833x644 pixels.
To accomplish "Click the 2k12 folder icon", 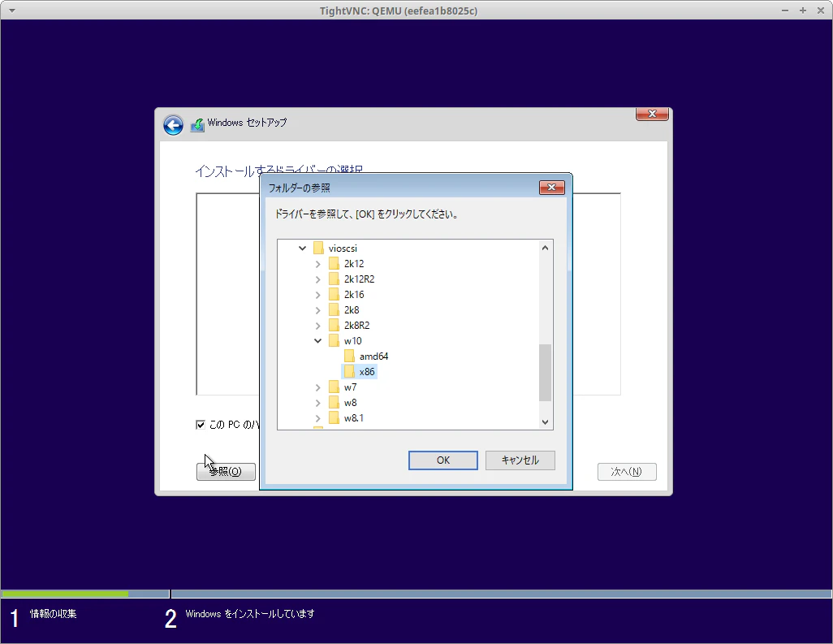I will pos(334,264).
